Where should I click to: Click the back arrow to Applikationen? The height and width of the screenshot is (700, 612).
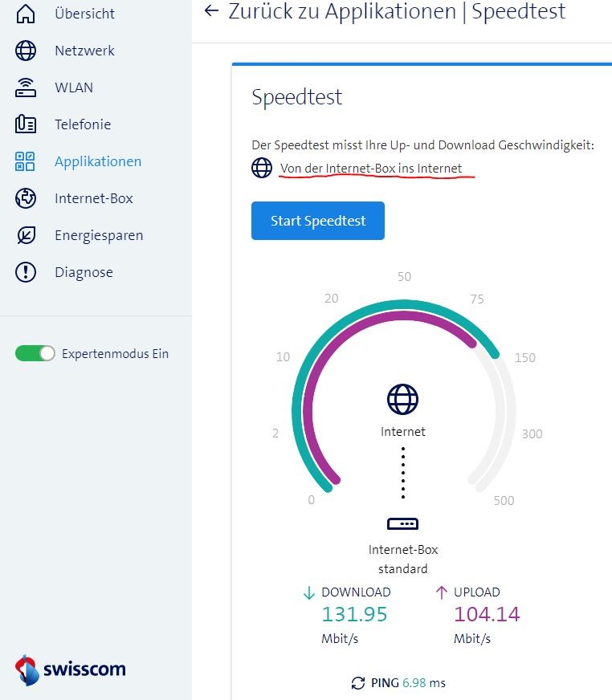(211, 11)
